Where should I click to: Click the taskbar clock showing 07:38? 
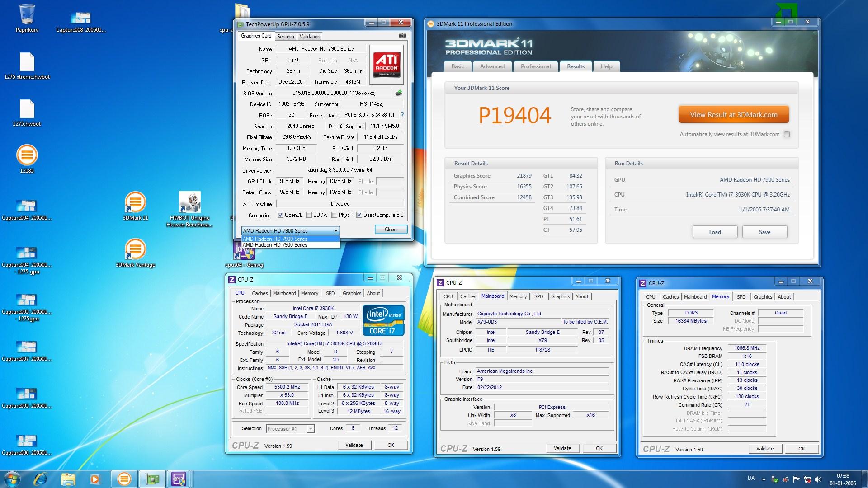point(843,479)
